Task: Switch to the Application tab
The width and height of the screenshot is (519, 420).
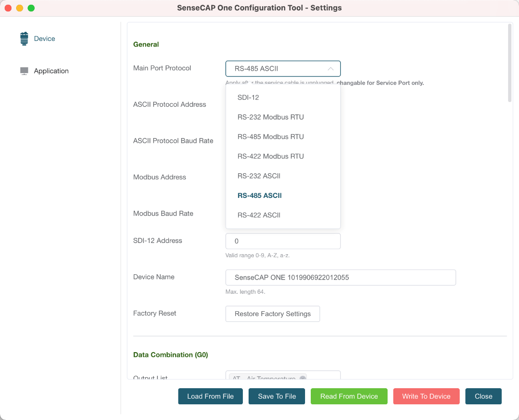Action: (x=51, y=71)
